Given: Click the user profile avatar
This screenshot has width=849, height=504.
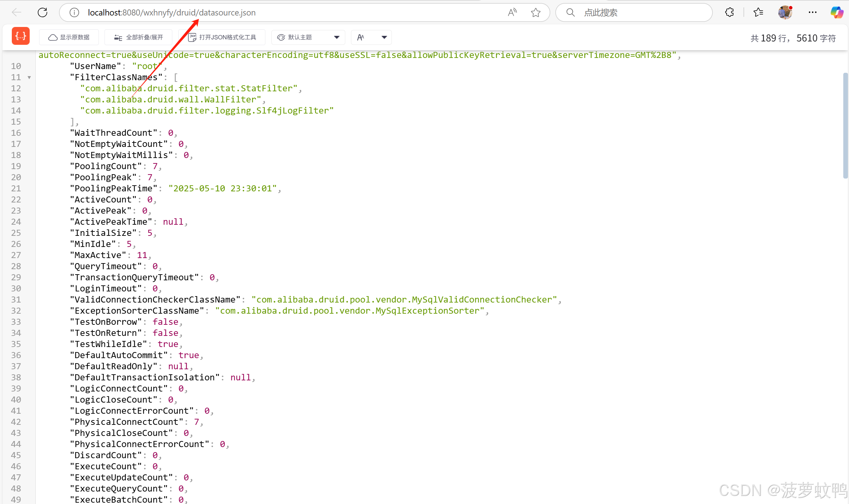Looking at the screenshot, I should coord(785,12).
